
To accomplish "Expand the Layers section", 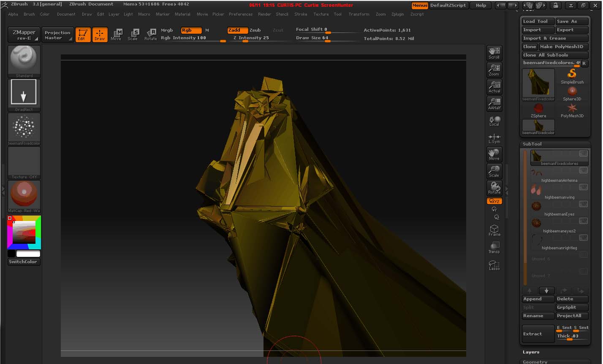I will (x=531, y=352).
